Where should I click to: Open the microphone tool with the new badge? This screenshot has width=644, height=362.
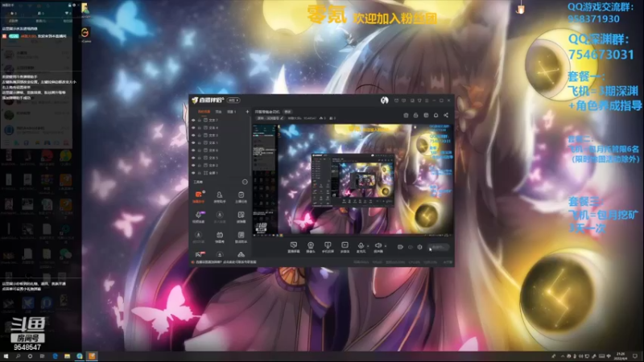(x=198, y=216)
